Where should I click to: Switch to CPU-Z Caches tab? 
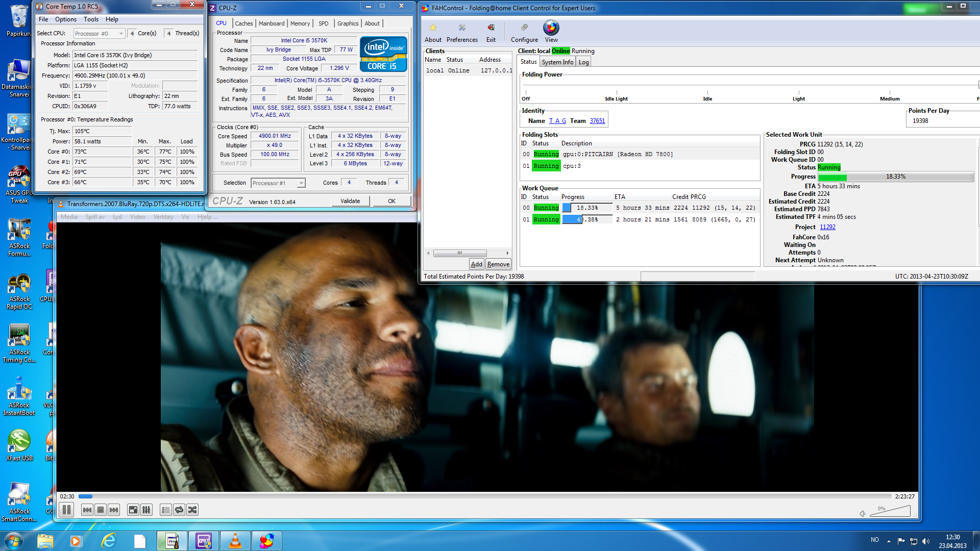click(x=243, y=23)
